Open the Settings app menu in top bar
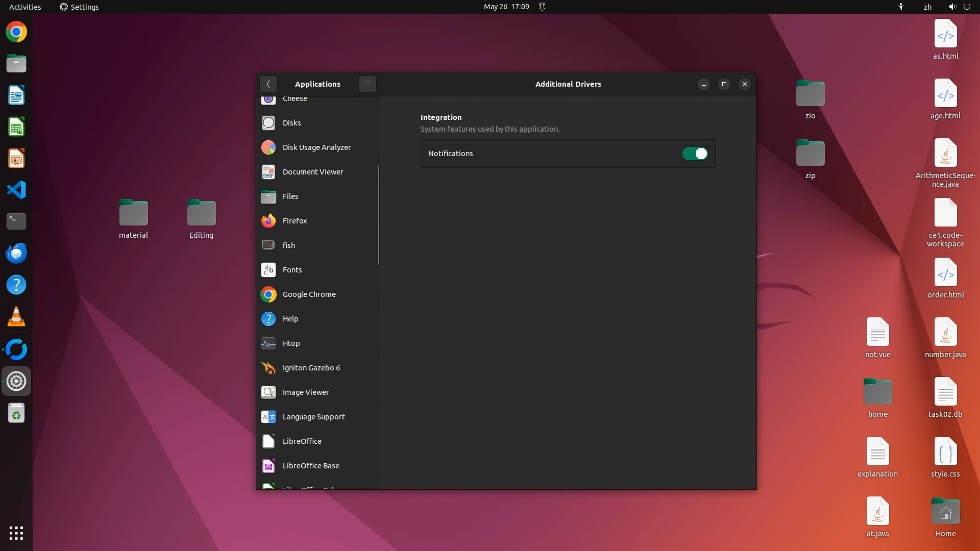980x551 pixels. point(79,7)
